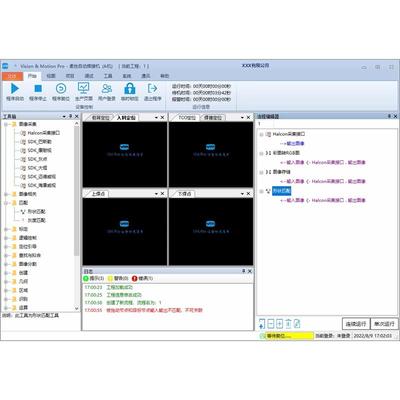Screen dimensions: 400x400
Task: Click the continuous run button at bottom right
Action: tap(356, 324)
